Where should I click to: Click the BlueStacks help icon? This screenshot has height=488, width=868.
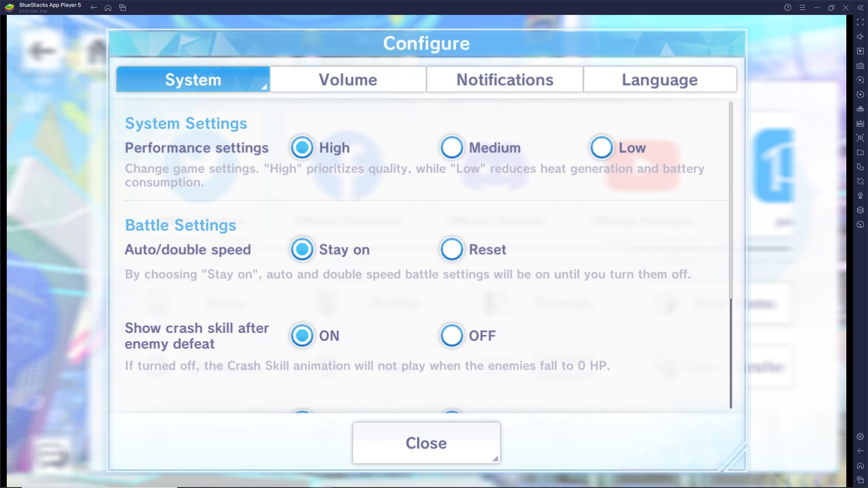tap(788, 7)
